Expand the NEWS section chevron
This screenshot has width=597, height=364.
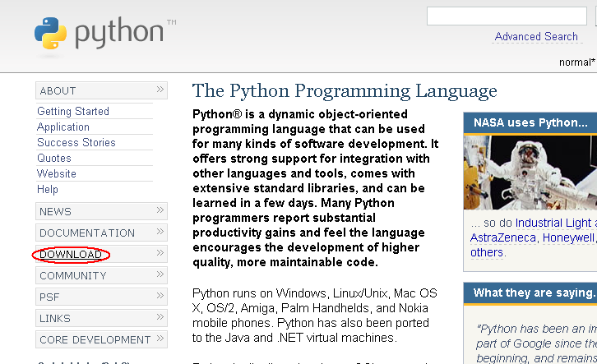tap(160, 210)
